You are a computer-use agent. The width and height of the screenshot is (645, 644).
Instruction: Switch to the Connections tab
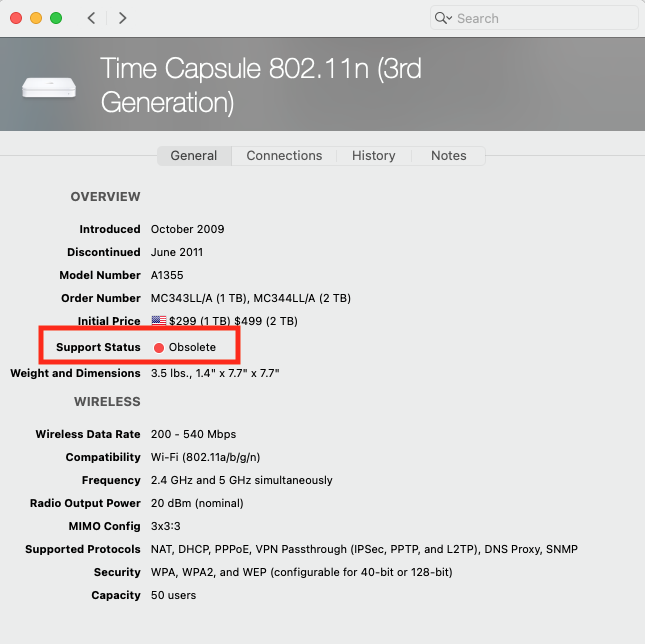coord(284,156)
